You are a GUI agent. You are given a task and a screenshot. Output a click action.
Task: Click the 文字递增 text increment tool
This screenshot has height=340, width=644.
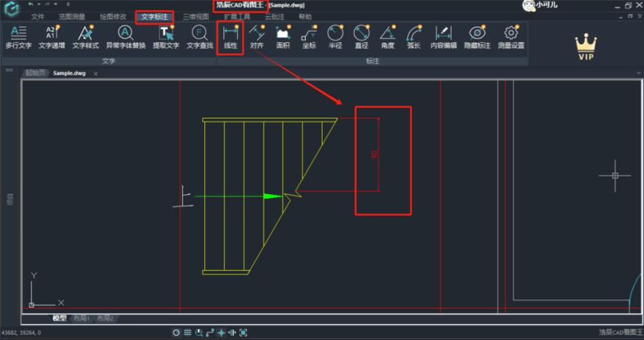[x=52, y=38]
